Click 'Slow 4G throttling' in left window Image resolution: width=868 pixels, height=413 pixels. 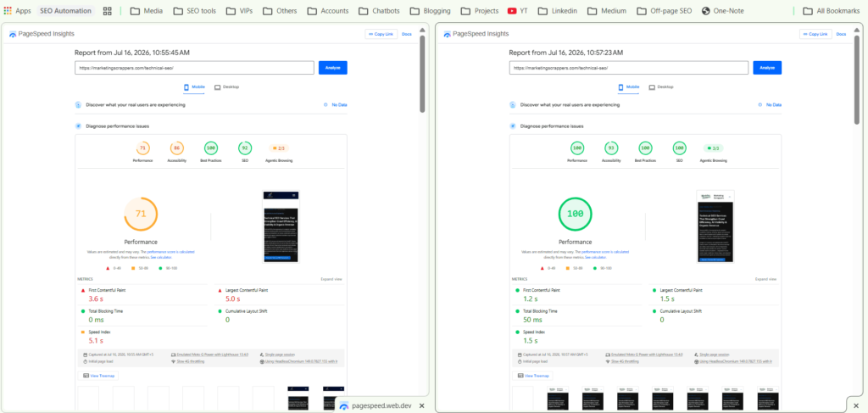[x=191, y=361]
